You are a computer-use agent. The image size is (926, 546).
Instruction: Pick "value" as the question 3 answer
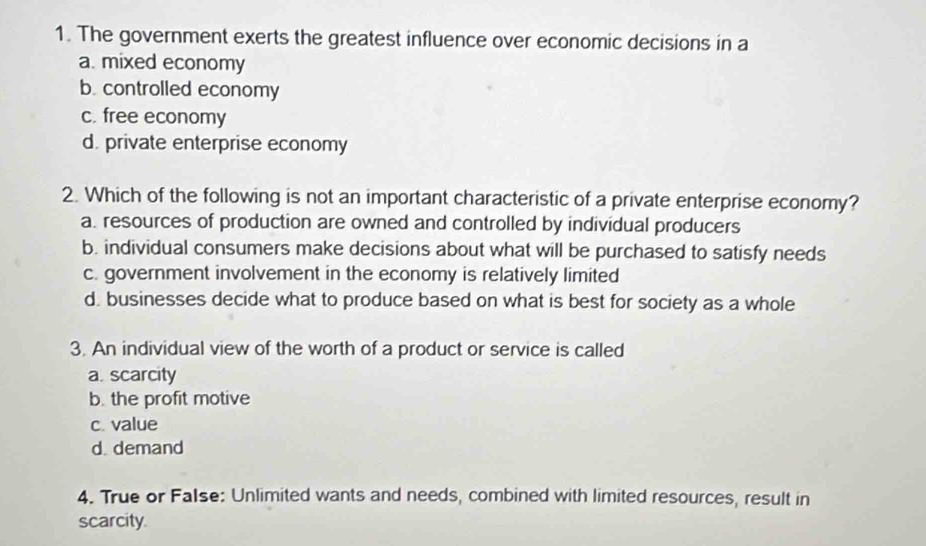(x=132, y=423)
